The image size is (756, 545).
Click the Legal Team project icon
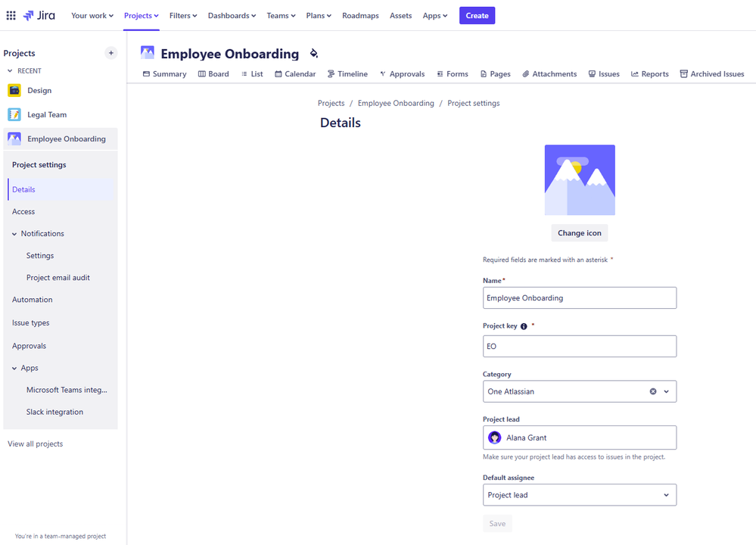[x=14, y=114]
